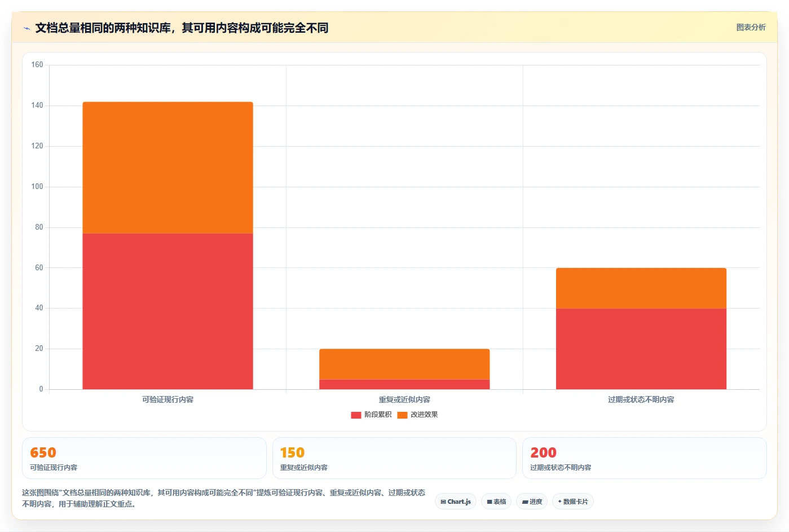Click the 改进效果 legend label
This screenshot has height=532, width=789.
(x=424, y=415)
